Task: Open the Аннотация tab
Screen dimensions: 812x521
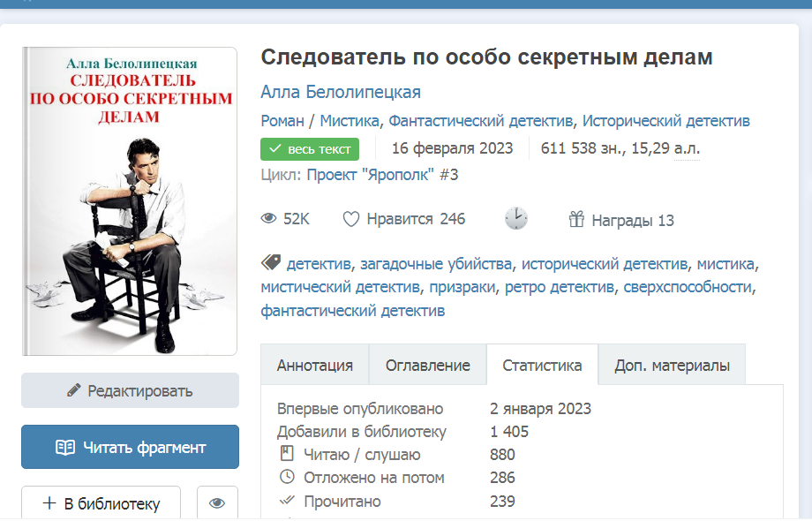Action: click(x=315, y=366)
